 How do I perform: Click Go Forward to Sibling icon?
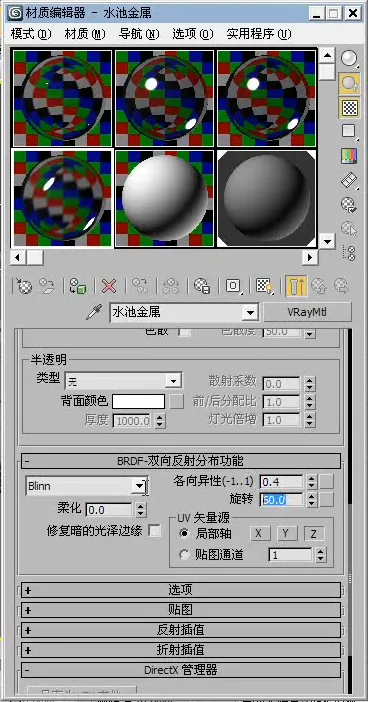click(342, 286)
